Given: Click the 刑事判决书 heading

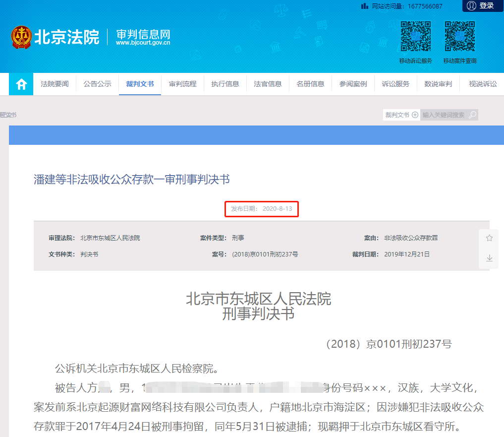Looking at the screenshot, I should coord(258,314).
